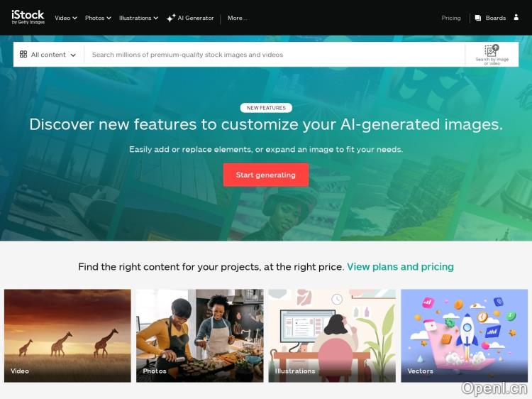Expand the Video menu chevron
Viewport: 532px width, 399px height.
74,18
